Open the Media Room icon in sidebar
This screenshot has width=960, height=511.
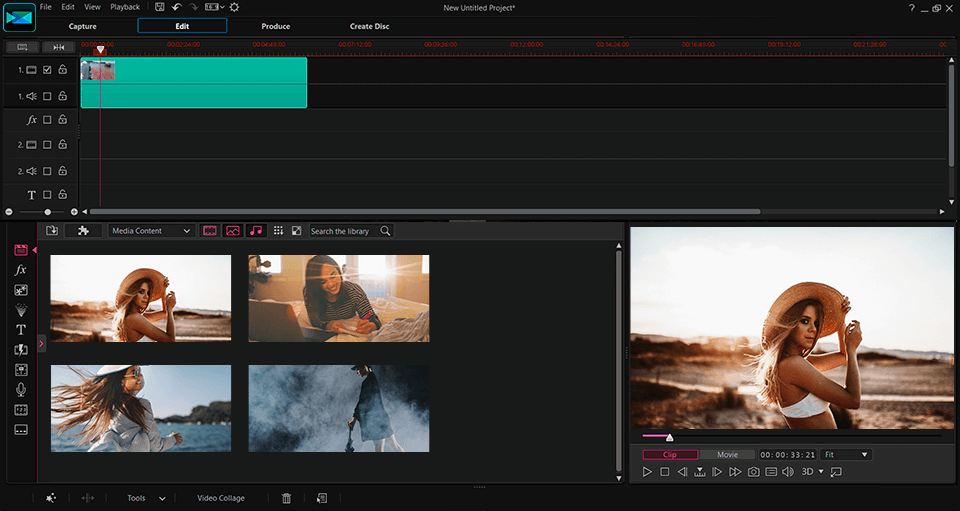click(21, 250)
